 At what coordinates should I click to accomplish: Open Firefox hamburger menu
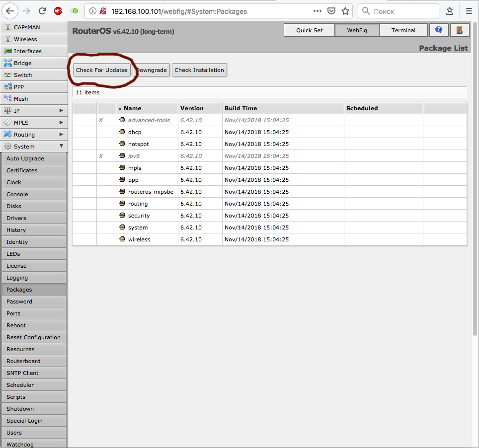[469, 11]
